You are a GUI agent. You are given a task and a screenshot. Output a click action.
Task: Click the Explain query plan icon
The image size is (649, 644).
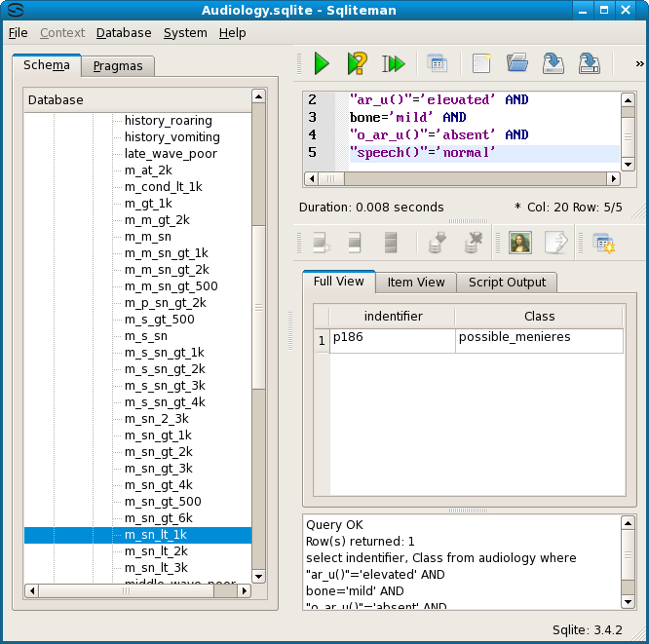tap(357, 64)
